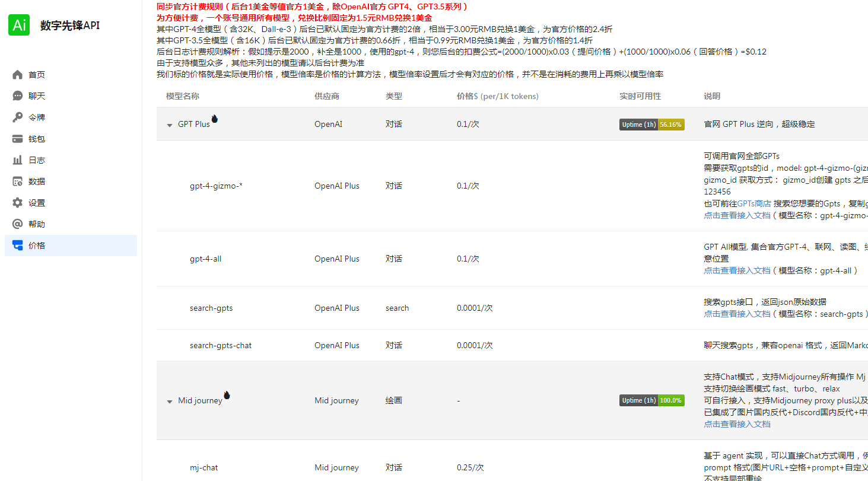Open search-gpts 点击查看接入文档 documentation link
The image size is (868, 481).
point(737,314)
